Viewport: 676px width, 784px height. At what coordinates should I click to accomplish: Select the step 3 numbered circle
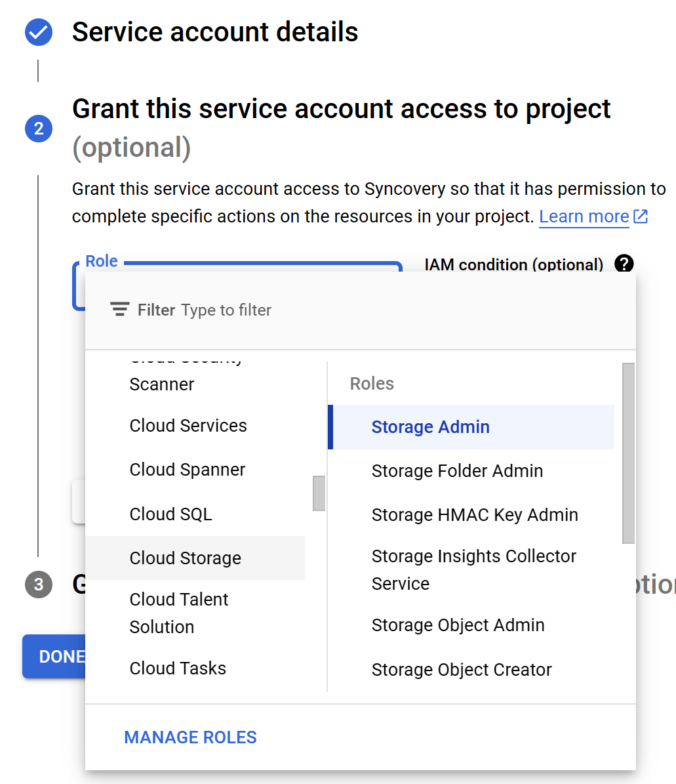click(37, 585)
